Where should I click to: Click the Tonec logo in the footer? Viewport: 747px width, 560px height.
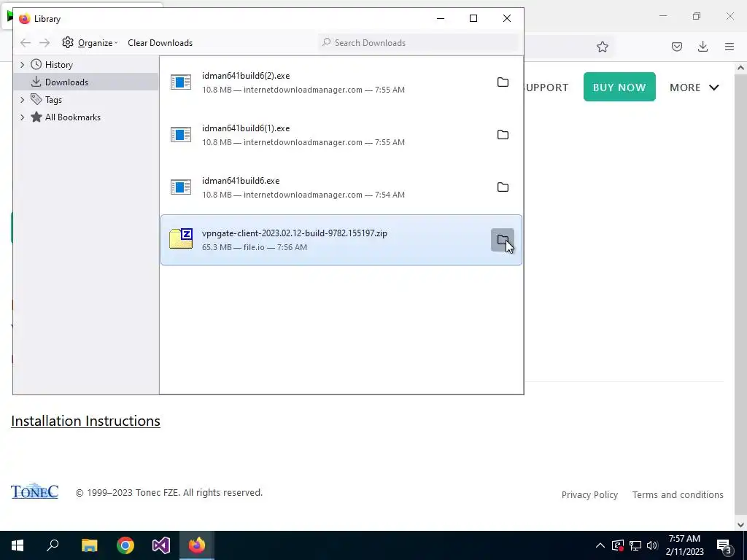point(35,491)
